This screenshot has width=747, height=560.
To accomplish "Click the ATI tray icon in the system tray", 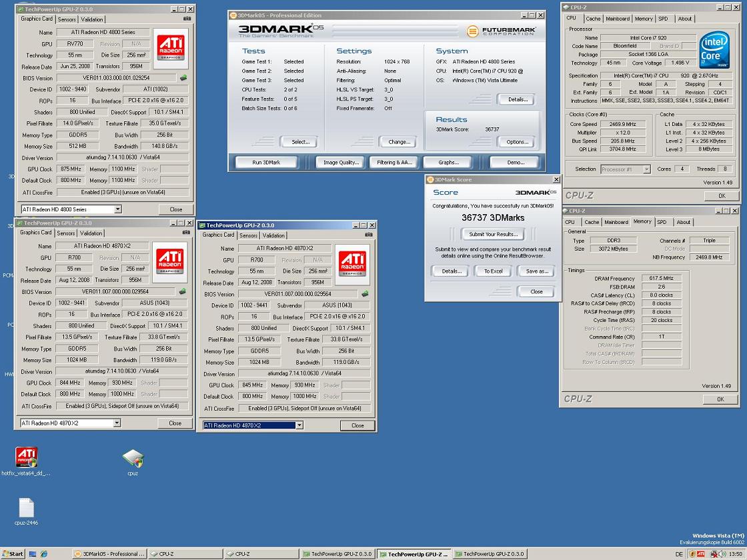I will (700, 554).
